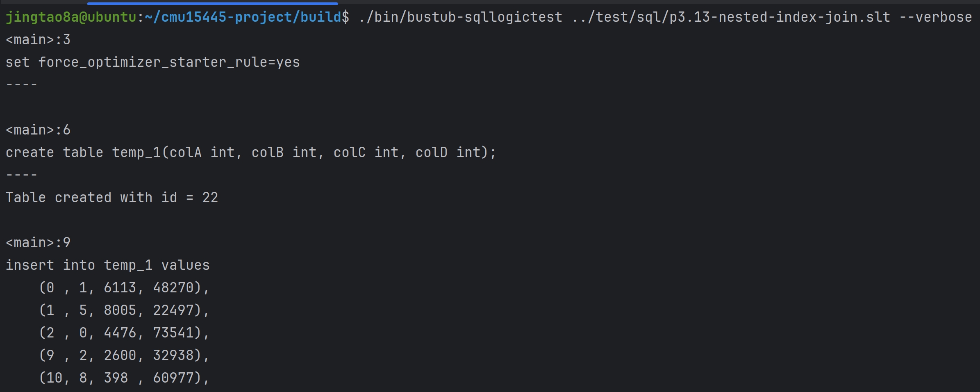Screen dimensions: 980x392
Task: Click the jingtao8a@ubuntu username in prompt
Action: 71,17
